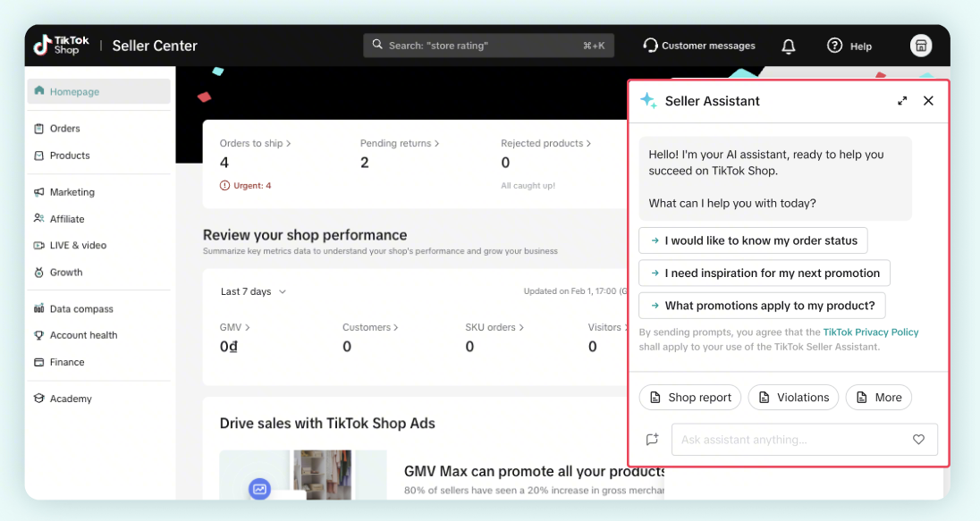This screenshot has width=980, height=521.
Task: Close the Seller Assistant panel
Action: point(928,101)
